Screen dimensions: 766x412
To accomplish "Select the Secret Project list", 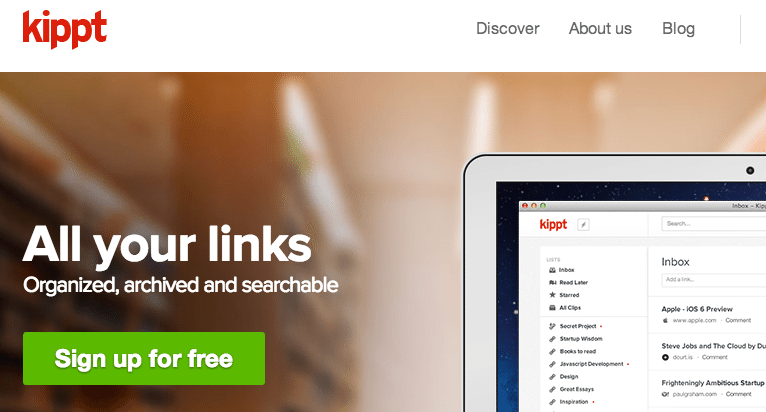I will click(578, 326).
